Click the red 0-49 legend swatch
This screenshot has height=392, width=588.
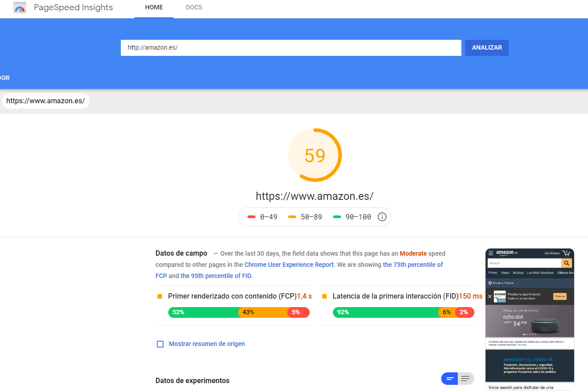coord(252,216)
